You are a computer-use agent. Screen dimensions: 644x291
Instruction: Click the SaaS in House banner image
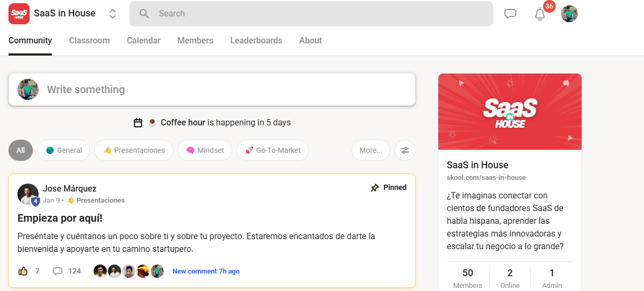(510, 112)
